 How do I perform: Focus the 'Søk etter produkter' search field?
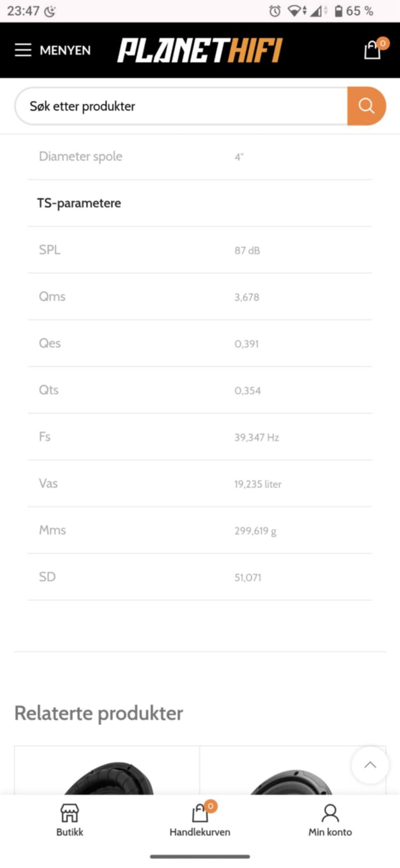tap(181, 106)
